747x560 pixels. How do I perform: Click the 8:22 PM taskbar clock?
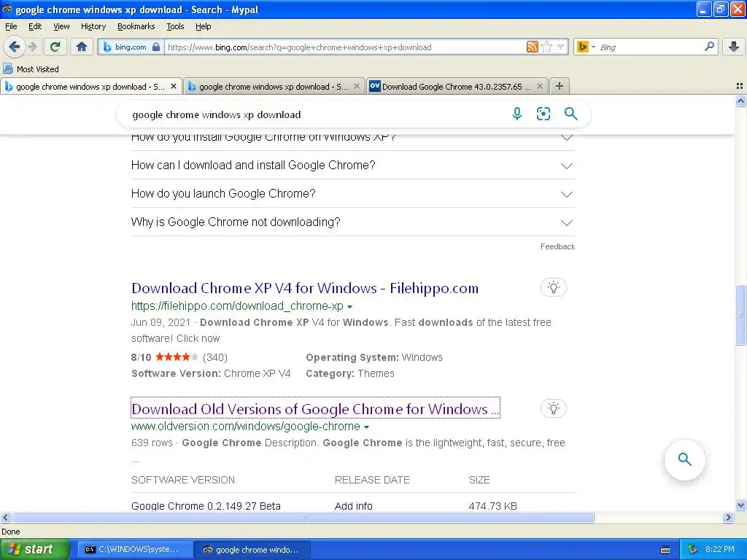[x=719, y=550]
